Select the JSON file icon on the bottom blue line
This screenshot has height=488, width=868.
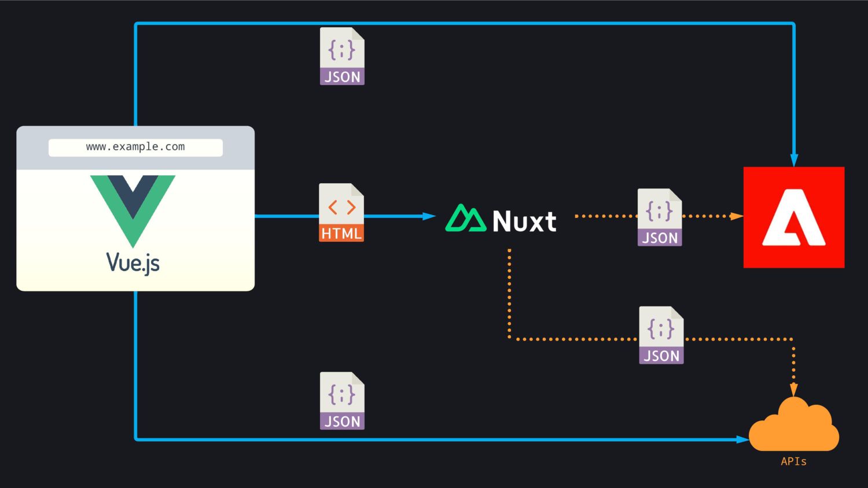(342, 401)
